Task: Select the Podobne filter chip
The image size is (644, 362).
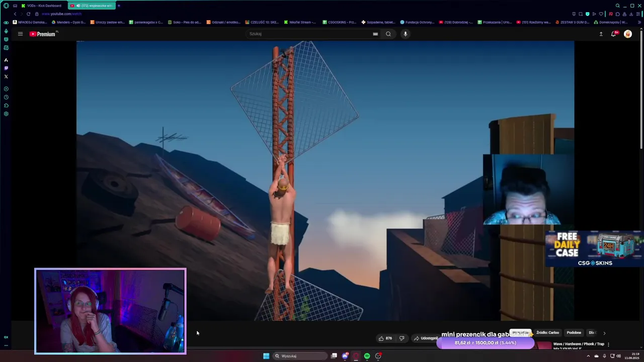Action: 574,332
